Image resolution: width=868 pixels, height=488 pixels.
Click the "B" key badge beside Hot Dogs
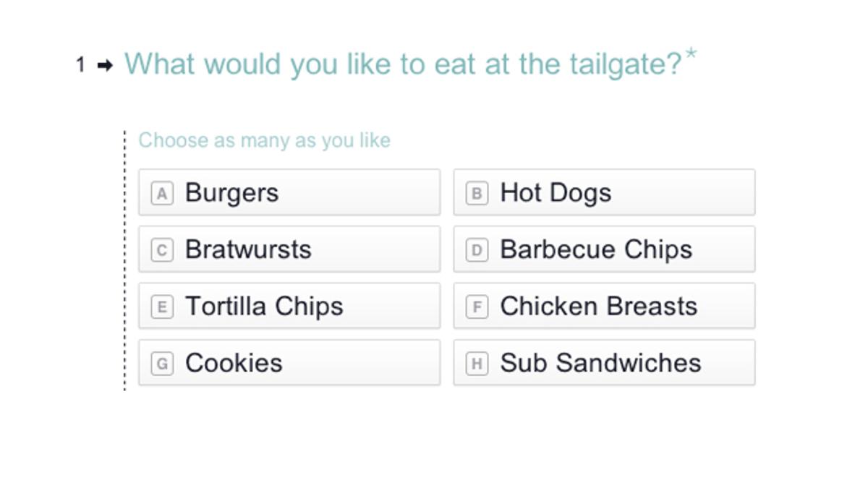click(477, 193)
